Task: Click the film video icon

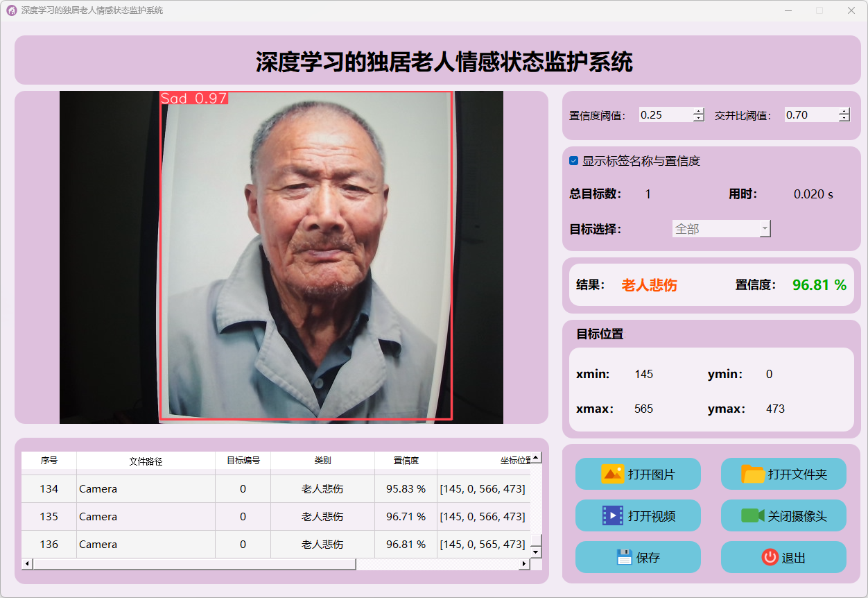Action: [613, 515]
